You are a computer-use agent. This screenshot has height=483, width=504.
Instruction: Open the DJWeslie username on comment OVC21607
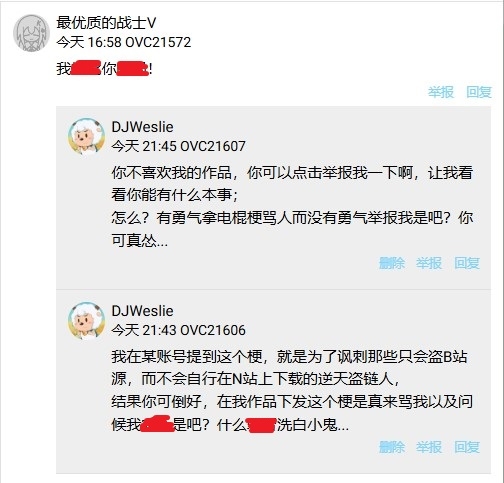click(142, 127)
